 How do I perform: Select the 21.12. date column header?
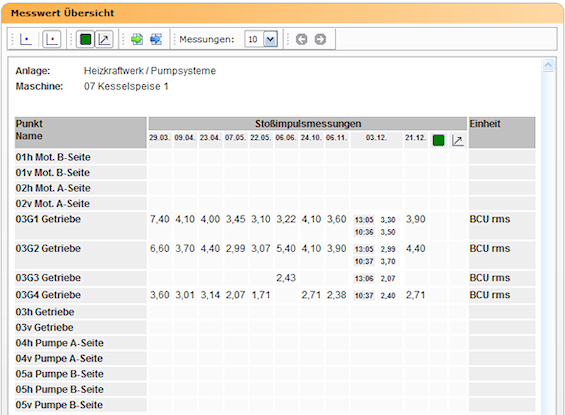pyautogui.click(x=415, y=138)
